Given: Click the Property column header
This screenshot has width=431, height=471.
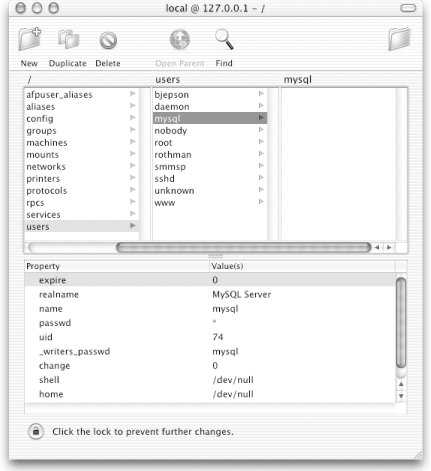Looking at the screenshot, I should [x=117, y=266].
